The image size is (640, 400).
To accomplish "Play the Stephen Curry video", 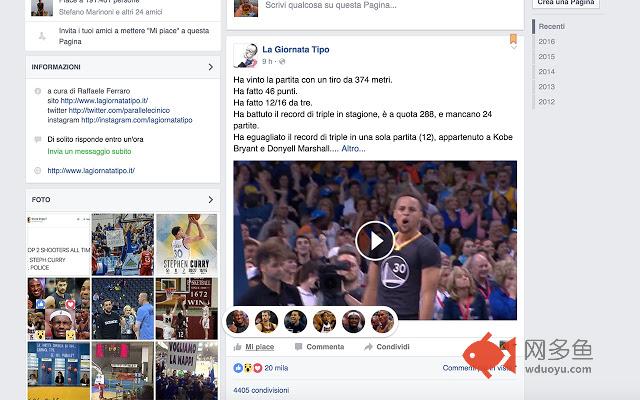I will [x=375, y=241].
